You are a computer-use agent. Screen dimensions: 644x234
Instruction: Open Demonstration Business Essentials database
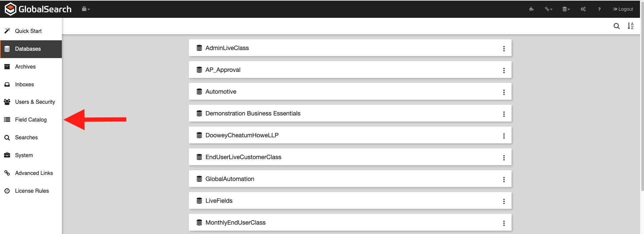click(253, 113)
